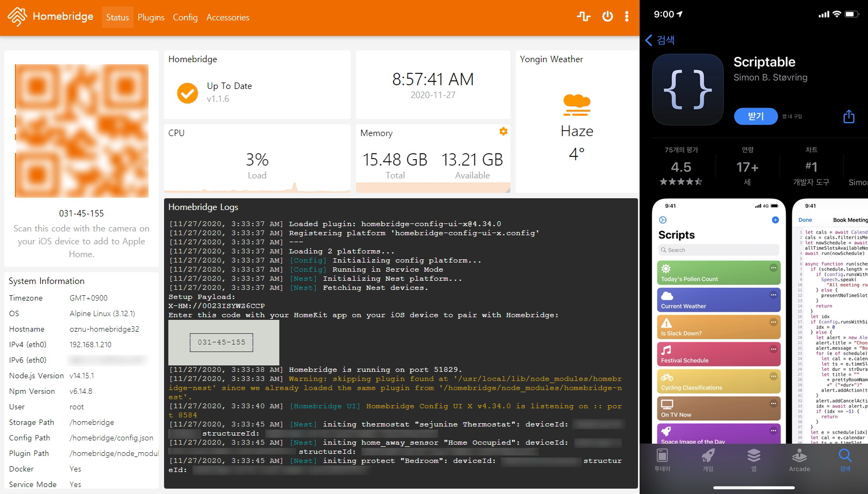Tap the settings icon in Scripts screenshot

coord(663,220)
